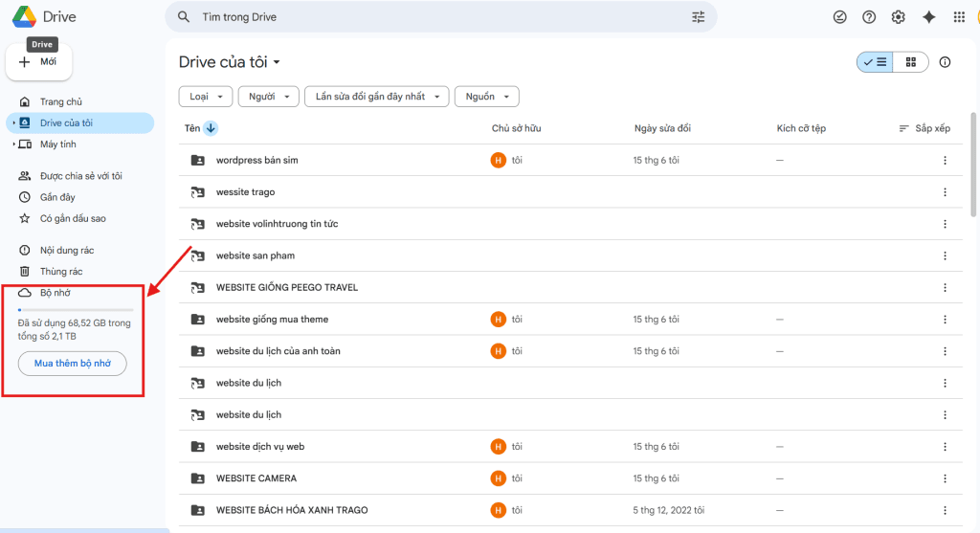Click Kích cỡ tệp column header
This screenshot has width=980, height=533.
click(801, 128)
